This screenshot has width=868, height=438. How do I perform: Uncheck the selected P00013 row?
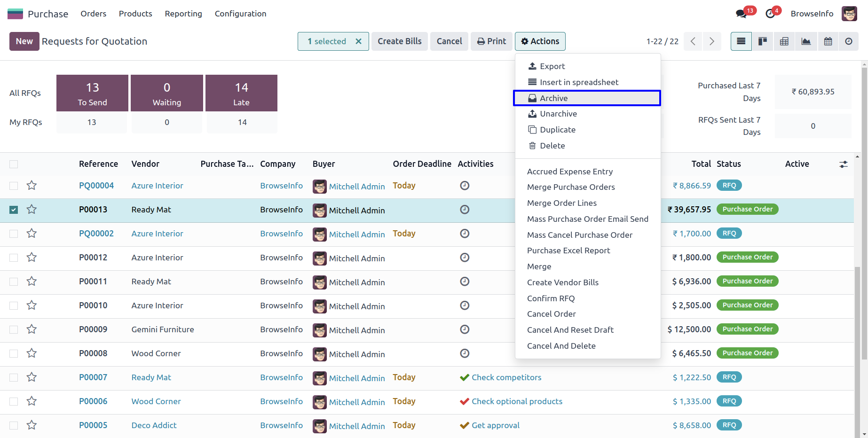click(x=14, y=210)
